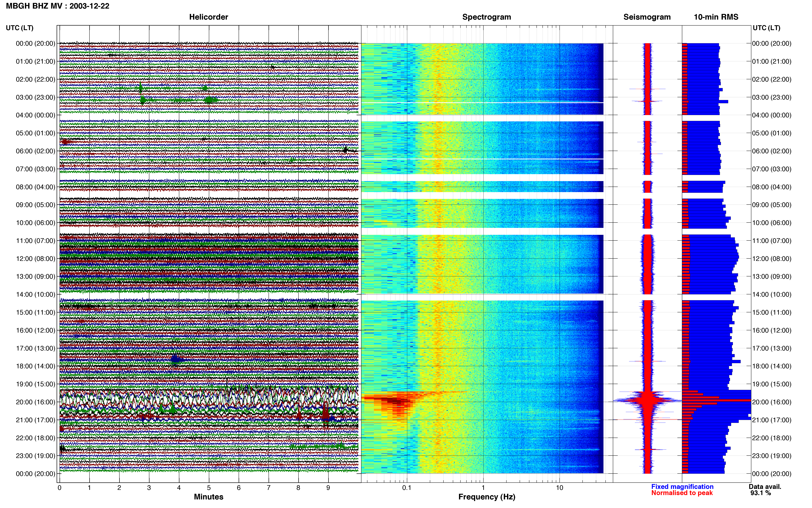Viewport: 812px width, 508px height.
Task: Click the Helicorder-side time label '02:00 (22:00)'
Action: click(36, 79)
